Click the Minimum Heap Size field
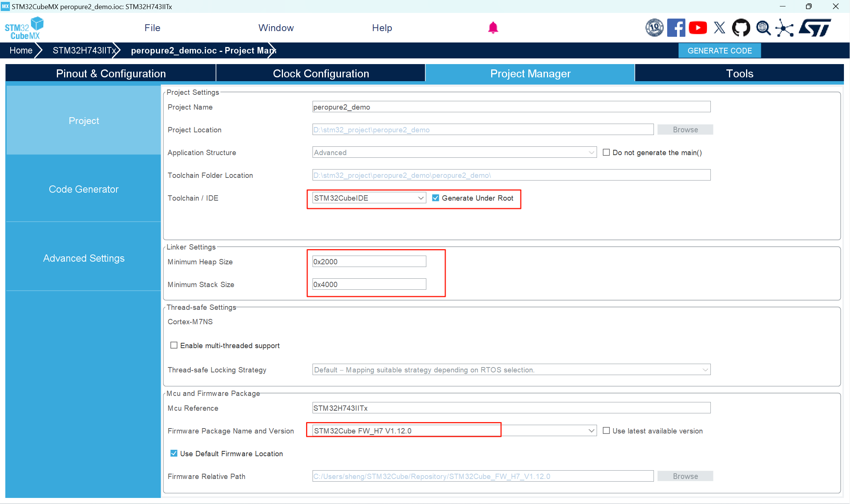850x504 pixels. click(369, 262)
